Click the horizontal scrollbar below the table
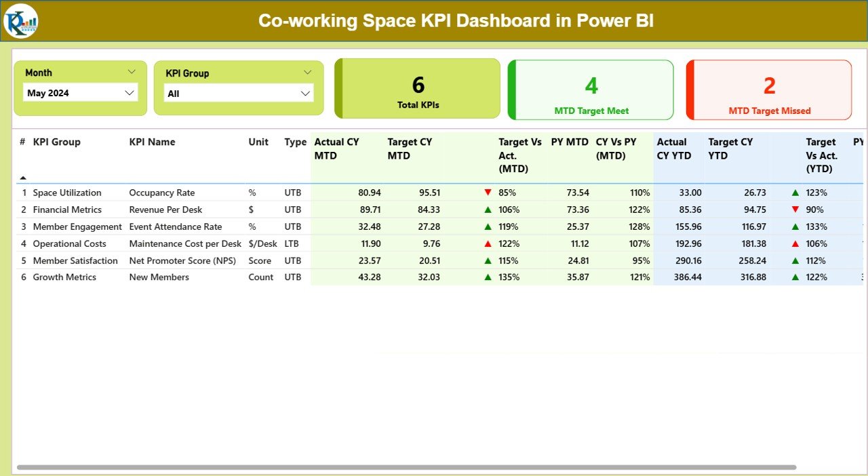The image size is (868, 476). click(x=407, y=467)
